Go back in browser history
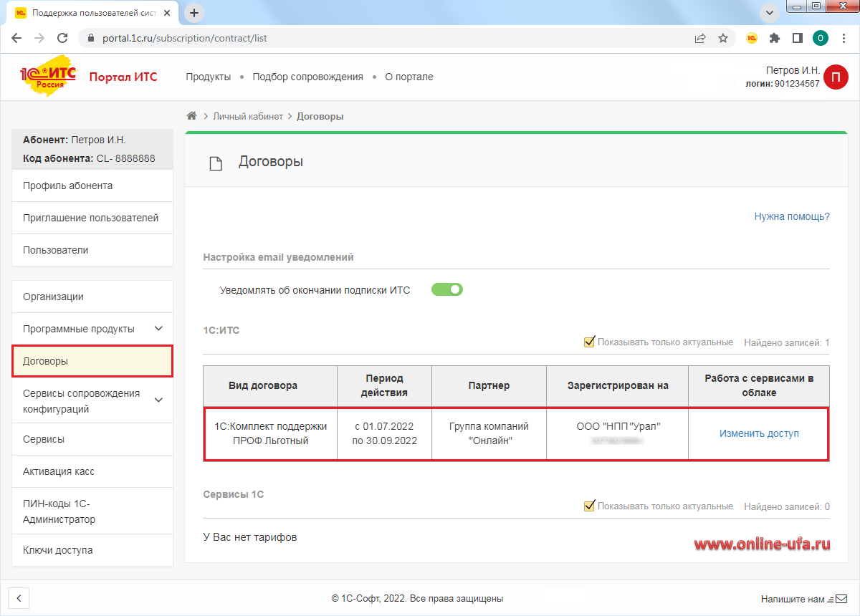This screenshot has height=616, width=860. 16,38
